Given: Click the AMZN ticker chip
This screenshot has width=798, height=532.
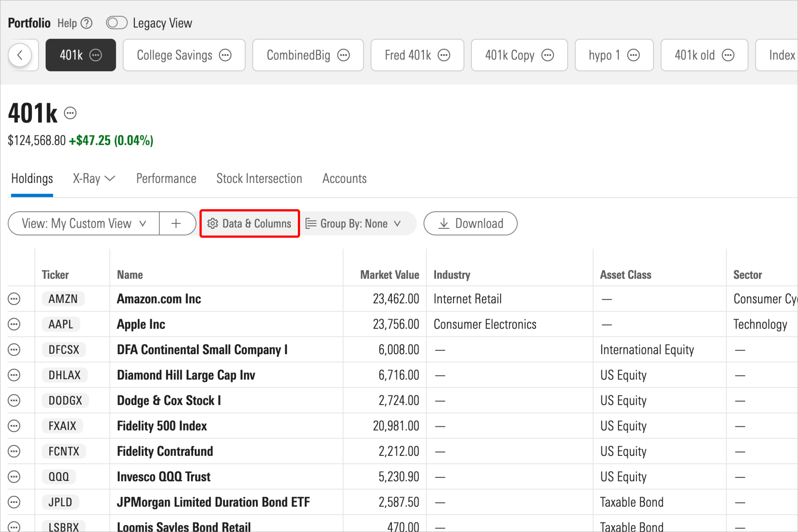Looking at the screenshot, I should pyautogui.click(x=63, y=299).
